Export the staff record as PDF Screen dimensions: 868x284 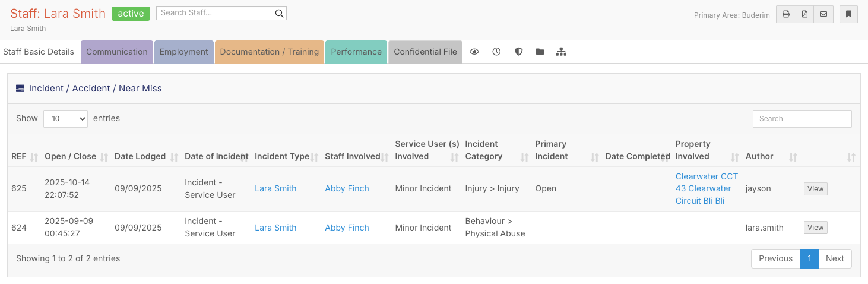[804, 14]
